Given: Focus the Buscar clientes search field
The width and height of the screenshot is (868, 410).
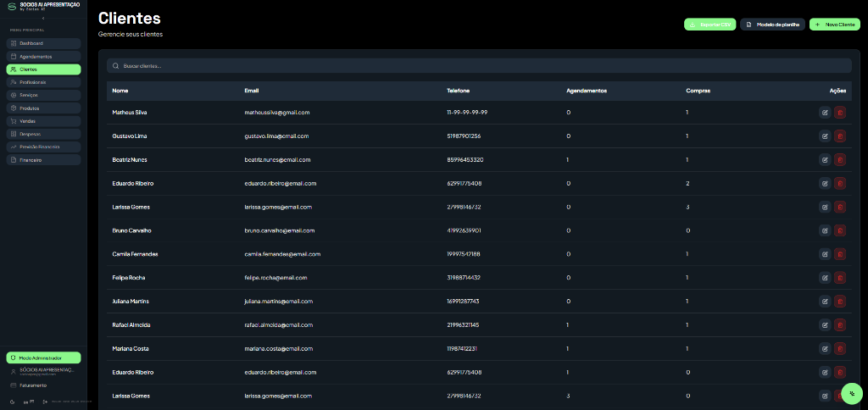Looking at the screenshot, I should point(479,66).
